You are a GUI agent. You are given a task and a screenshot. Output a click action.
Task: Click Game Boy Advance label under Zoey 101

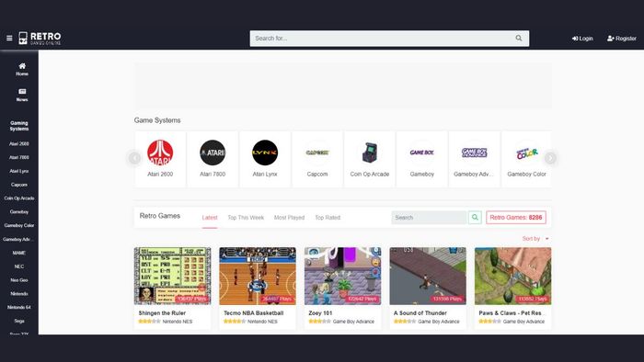point(353,322)
